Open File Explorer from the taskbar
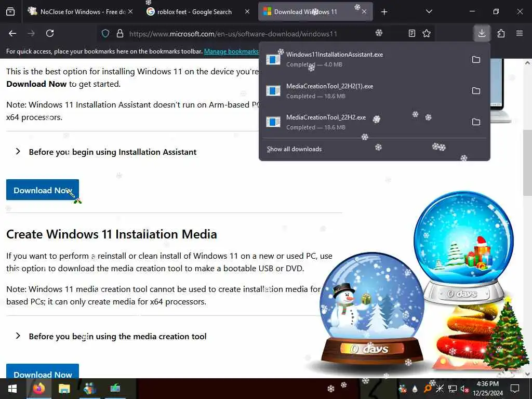The image size is (532, 399). 64,389
